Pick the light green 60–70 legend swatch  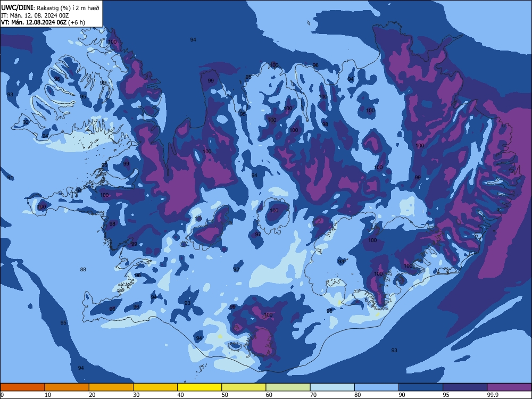tap(288, 387)
